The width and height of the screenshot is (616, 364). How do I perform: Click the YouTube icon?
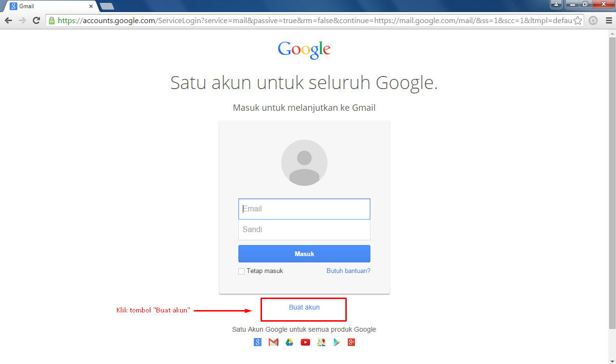point(305,342)
